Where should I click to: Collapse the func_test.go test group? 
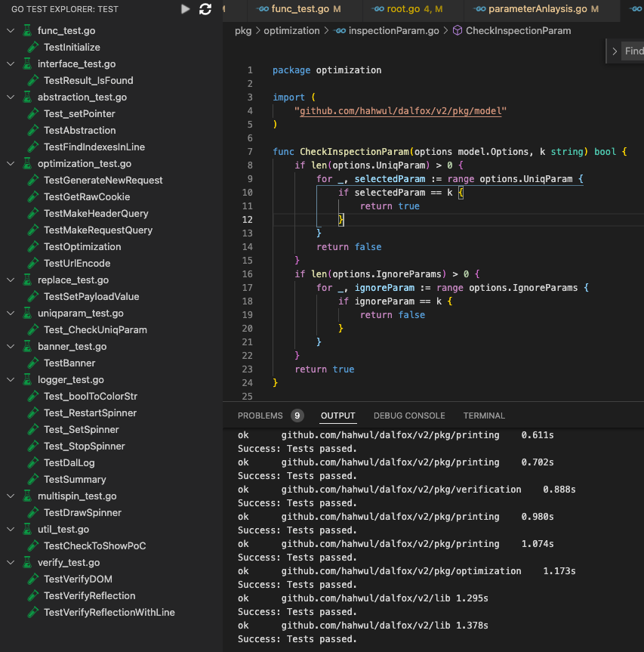pos(10,31)
